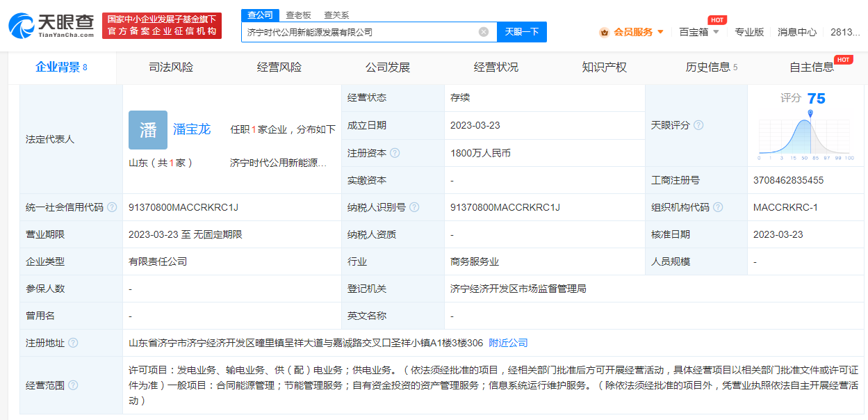Click the 百宝箱 label
The height and width of the screenshot is (420, 868).
(x=694, y=32)
